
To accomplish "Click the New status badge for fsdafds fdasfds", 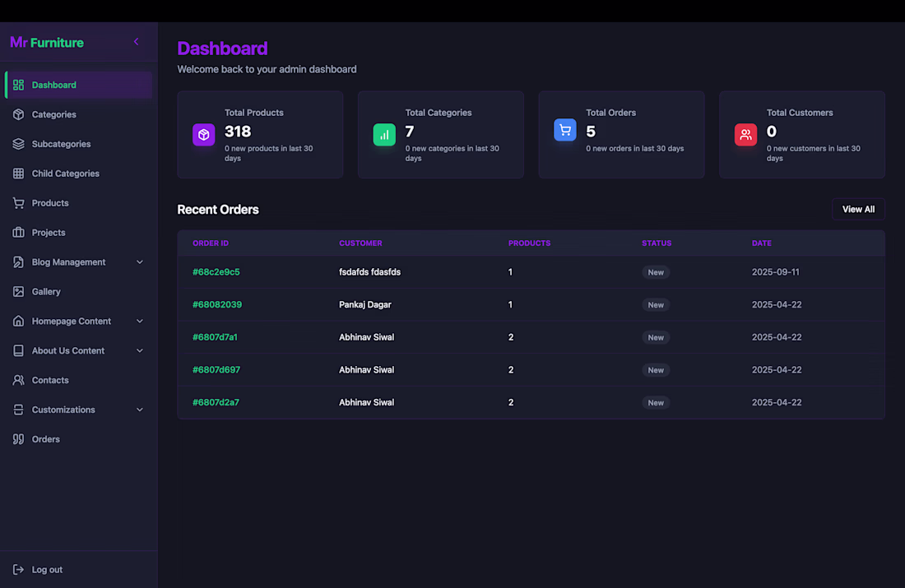I will tap(656, 272).
